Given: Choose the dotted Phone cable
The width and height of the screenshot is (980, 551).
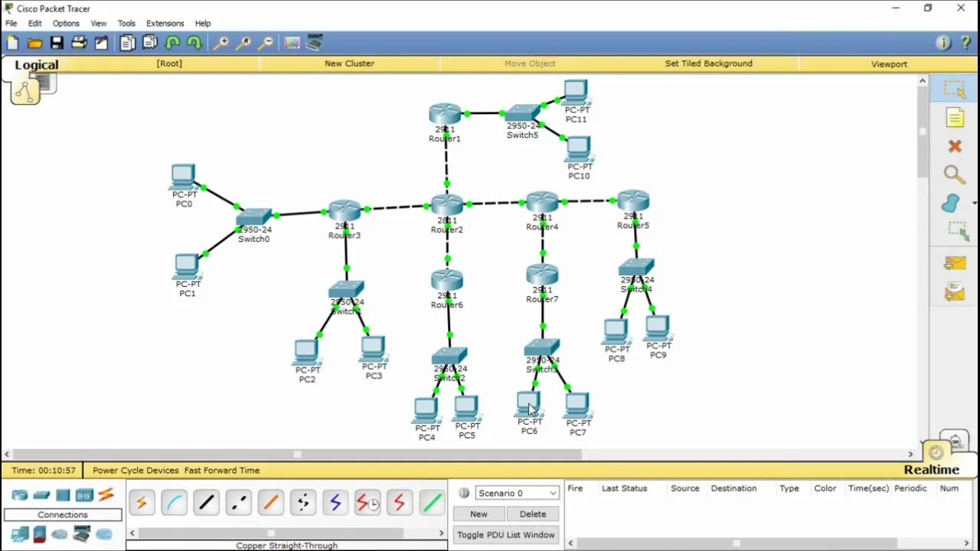Looking at the screenshot, I should point(302,502).
